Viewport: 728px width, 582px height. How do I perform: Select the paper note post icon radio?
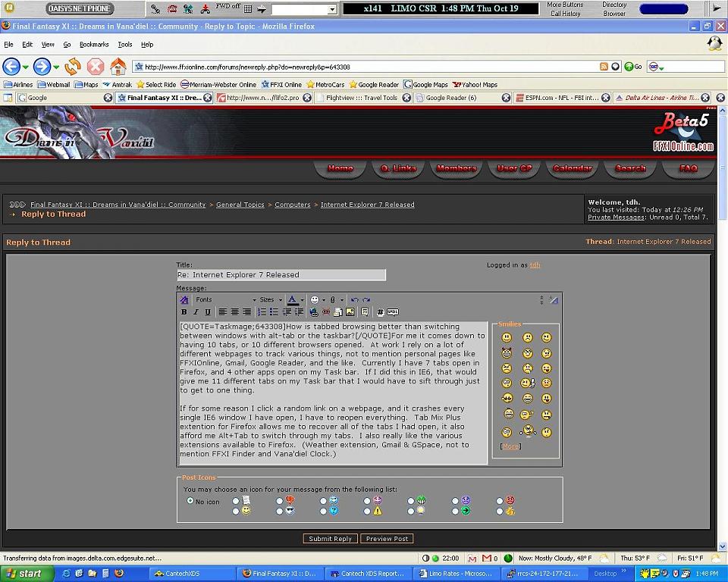click(236, 501)
